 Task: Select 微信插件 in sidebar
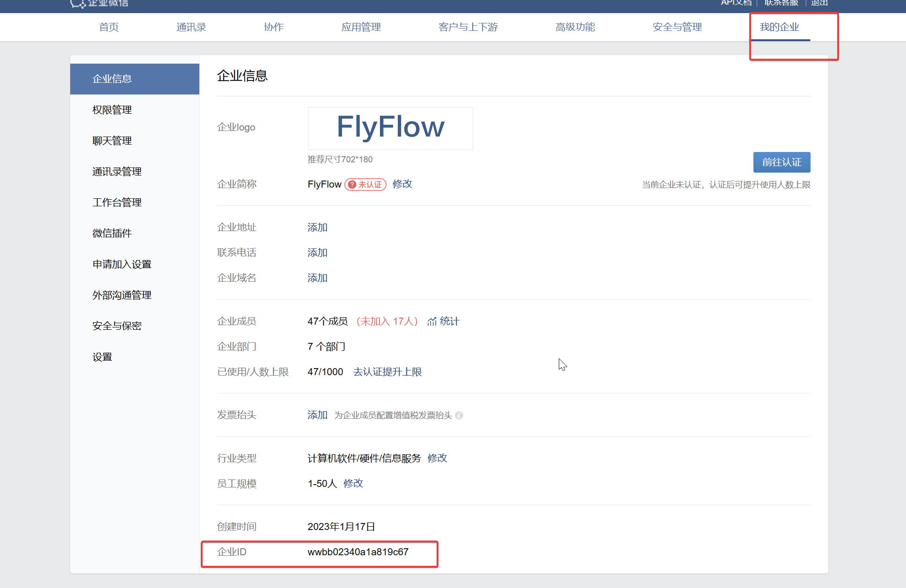click(135, 233)
